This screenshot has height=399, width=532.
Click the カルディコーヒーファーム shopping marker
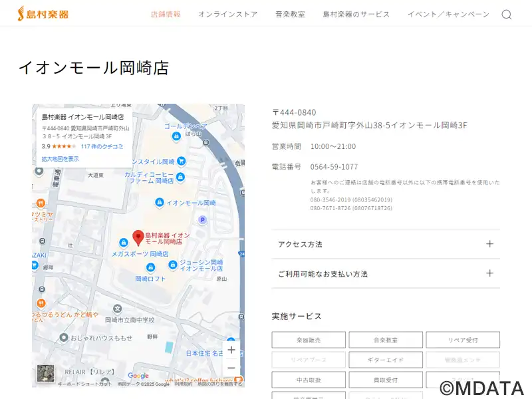(180, 177)
